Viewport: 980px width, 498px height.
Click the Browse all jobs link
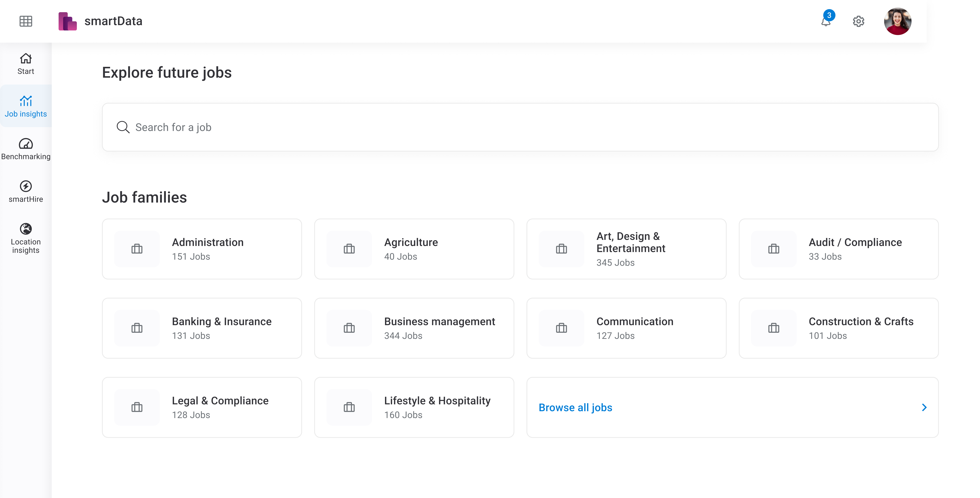pos(575,407)
